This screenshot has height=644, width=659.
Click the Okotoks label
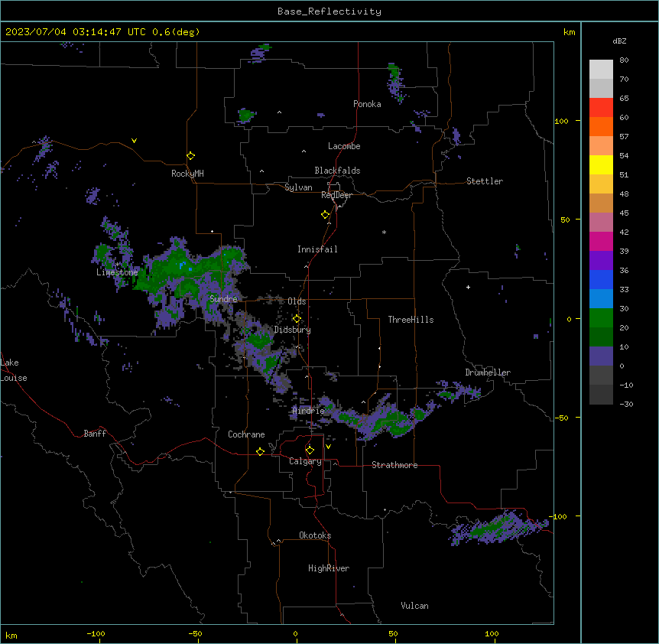(x=315, y=535)
